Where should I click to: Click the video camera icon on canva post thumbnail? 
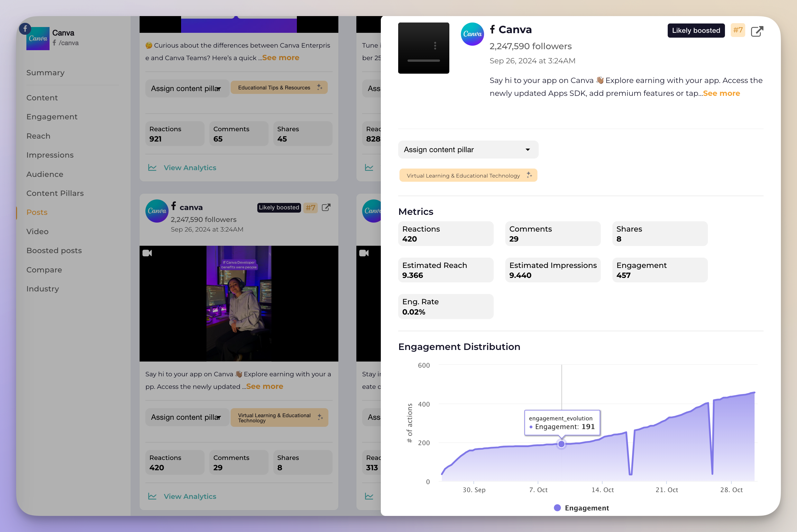(147, 253)
